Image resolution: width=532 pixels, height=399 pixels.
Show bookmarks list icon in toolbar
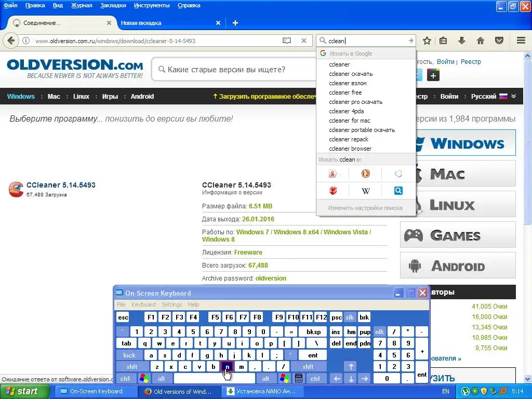point(443,41)
